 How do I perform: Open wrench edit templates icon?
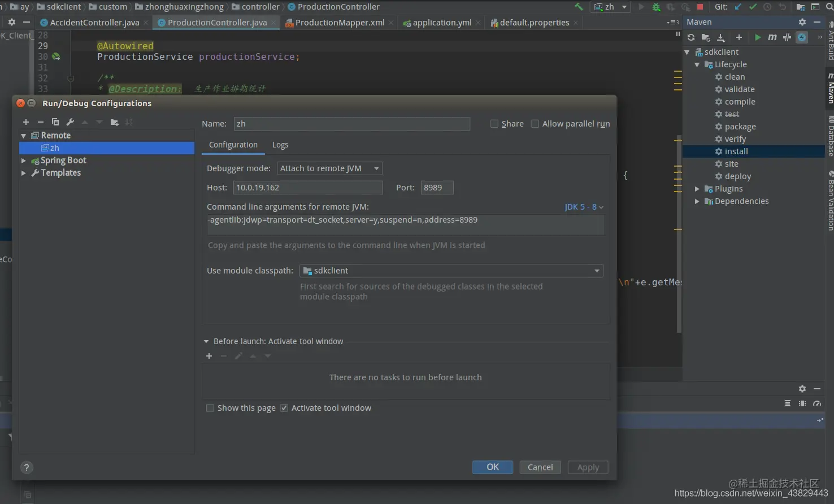(x=70, y=122)
